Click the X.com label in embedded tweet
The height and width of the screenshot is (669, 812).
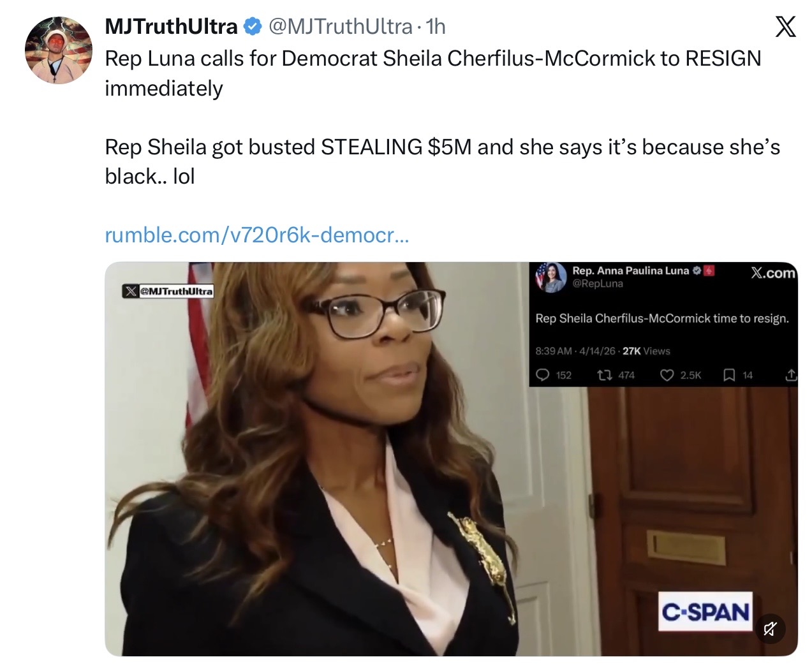(x=774, y=273)
